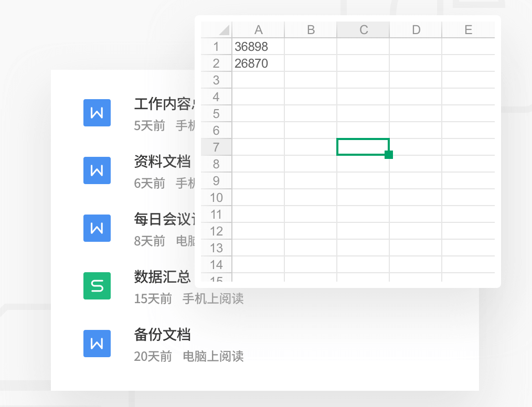
Task: Select column D header
Action: click(416, 29)
